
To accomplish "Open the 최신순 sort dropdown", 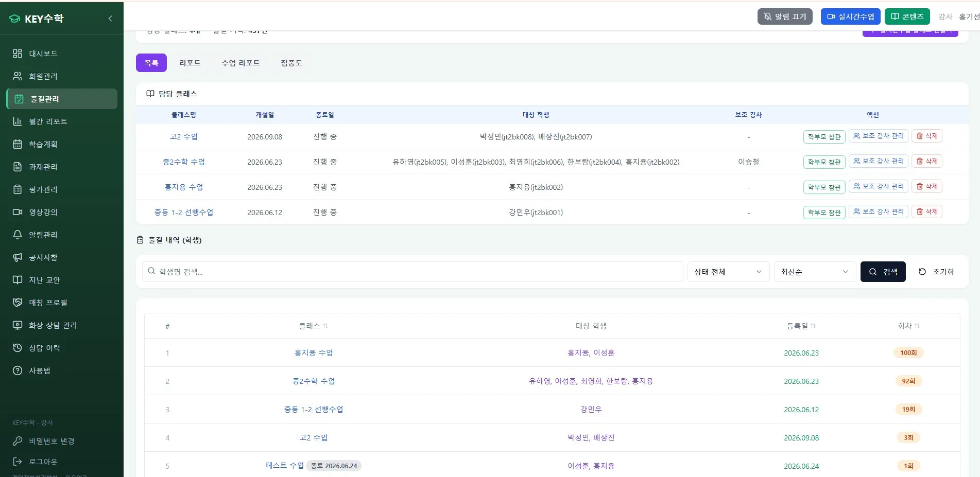I will (815, 272).
